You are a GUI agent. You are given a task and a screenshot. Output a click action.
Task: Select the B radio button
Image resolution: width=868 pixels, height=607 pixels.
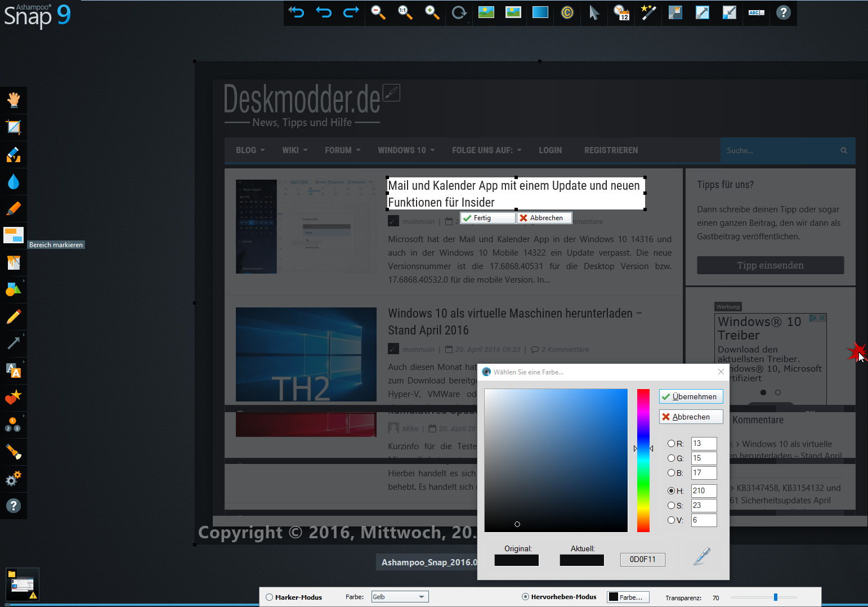pyautogui.click(x=671, y=473)
